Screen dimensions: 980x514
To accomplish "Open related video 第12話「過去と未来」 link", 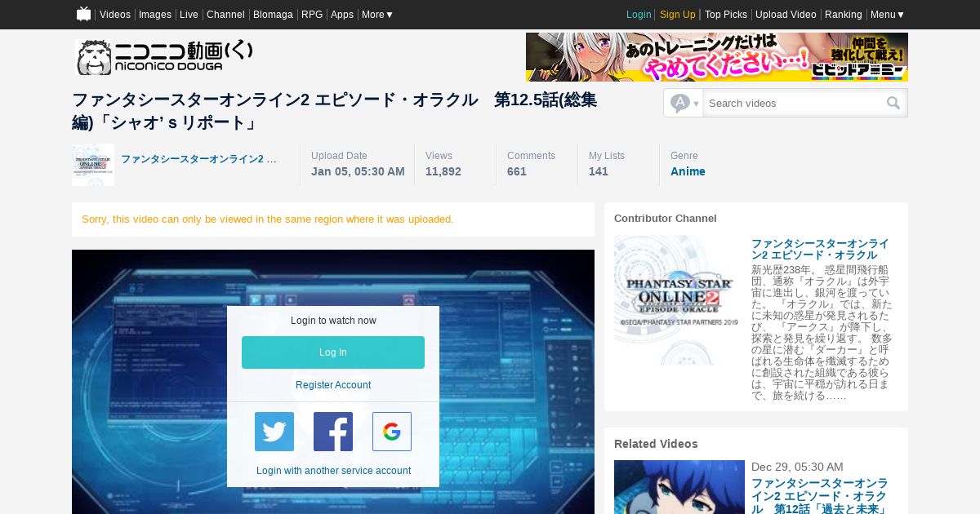I will (819, 496).
